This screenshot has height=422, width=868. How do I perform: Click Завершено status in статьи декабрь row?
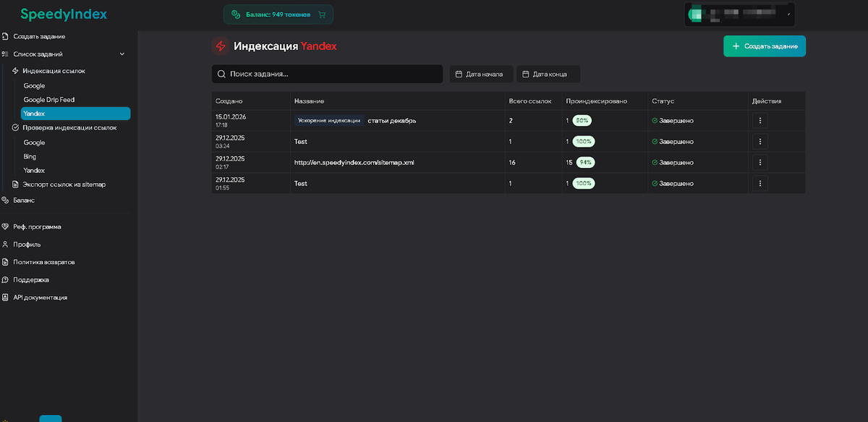tap(673, 121)
